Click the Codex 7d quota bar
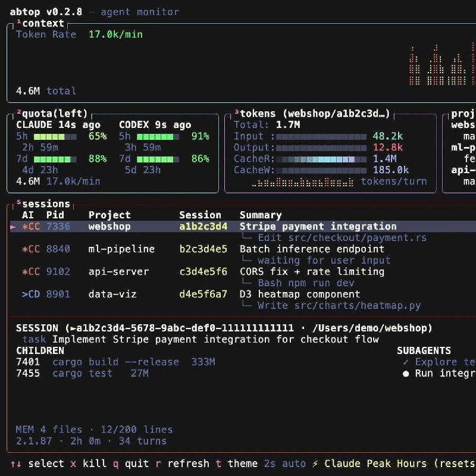 point(158,159)
